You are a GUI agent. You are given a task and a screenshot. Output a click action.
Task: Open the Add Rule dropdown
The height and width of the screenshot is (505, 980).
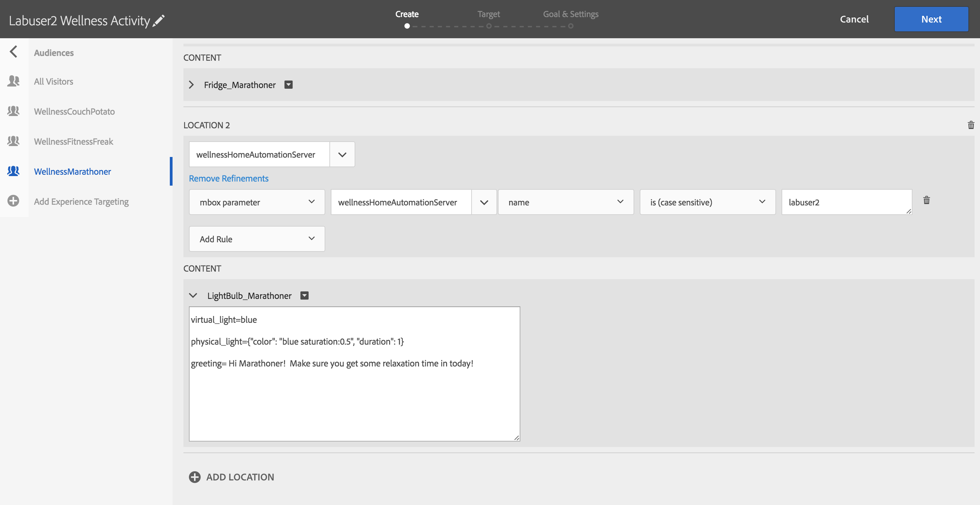coord(257,239)
